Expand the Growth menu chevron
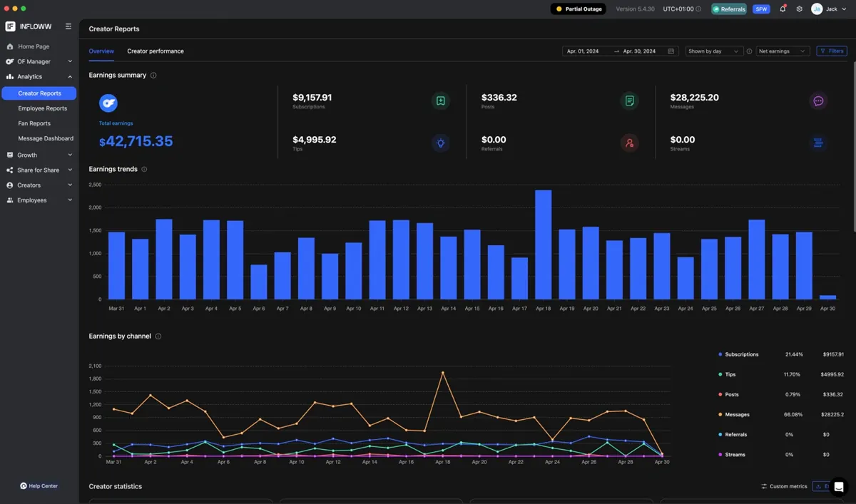 pos(70,155)
